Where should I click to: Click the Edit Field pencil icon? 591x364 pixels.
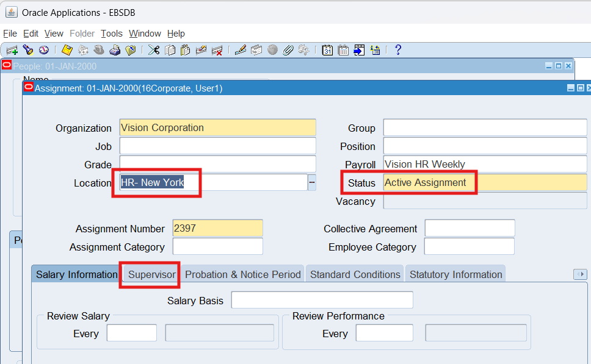point(240,50)
